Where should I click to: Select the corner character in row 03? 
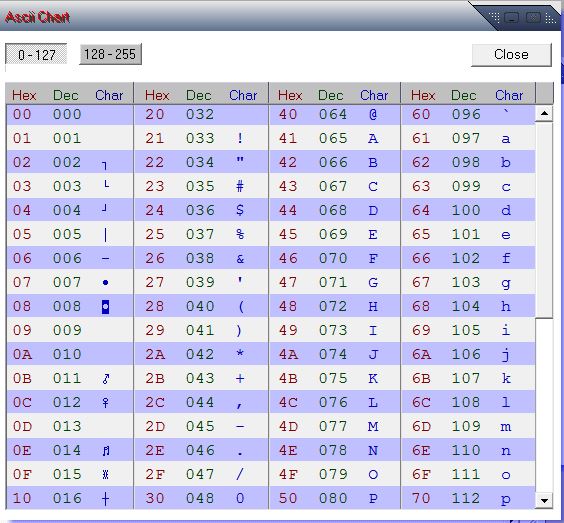click(106, 184)
